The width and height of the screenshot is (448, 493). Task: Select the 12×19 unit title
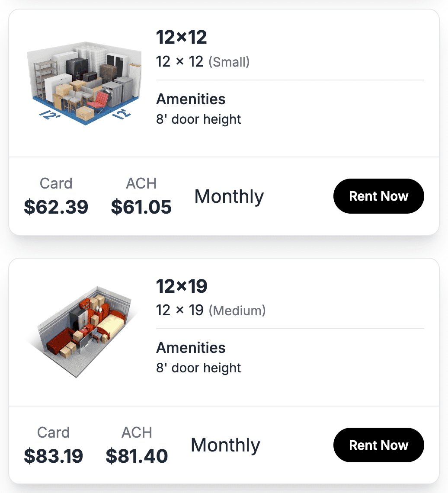tap(181, 286)
